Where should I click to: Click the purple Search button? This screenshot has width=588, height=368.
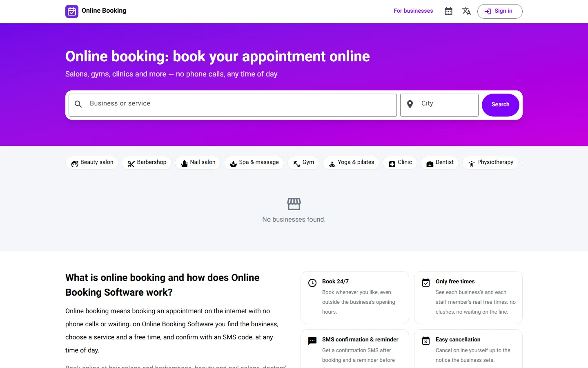501,105
